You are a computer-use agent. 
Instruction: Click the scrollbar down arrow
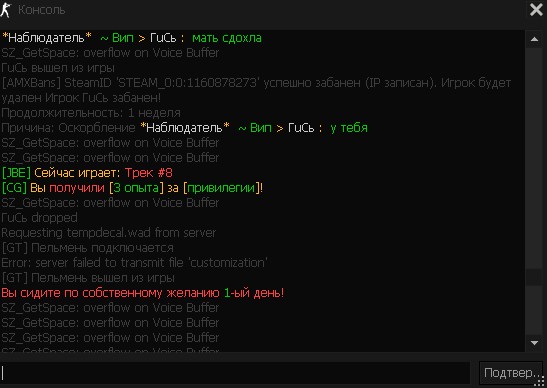[534, 343]
